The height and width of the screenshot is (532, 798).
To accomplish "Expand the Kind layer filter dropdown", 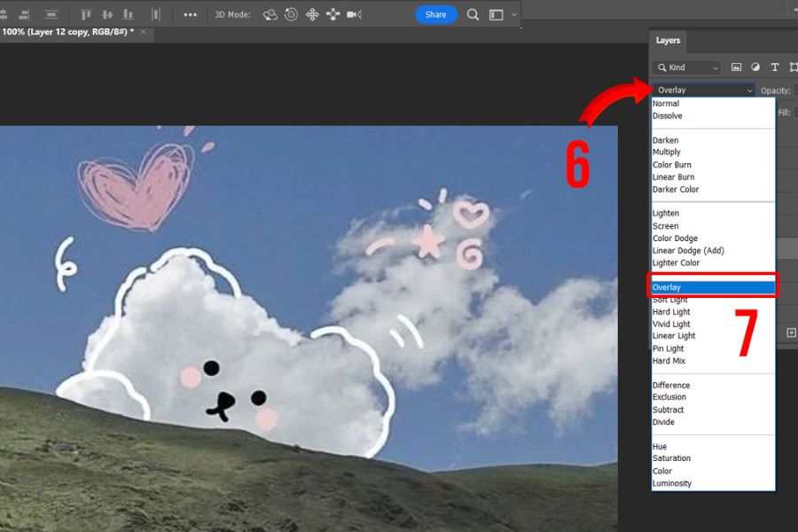I will point(687,67).
